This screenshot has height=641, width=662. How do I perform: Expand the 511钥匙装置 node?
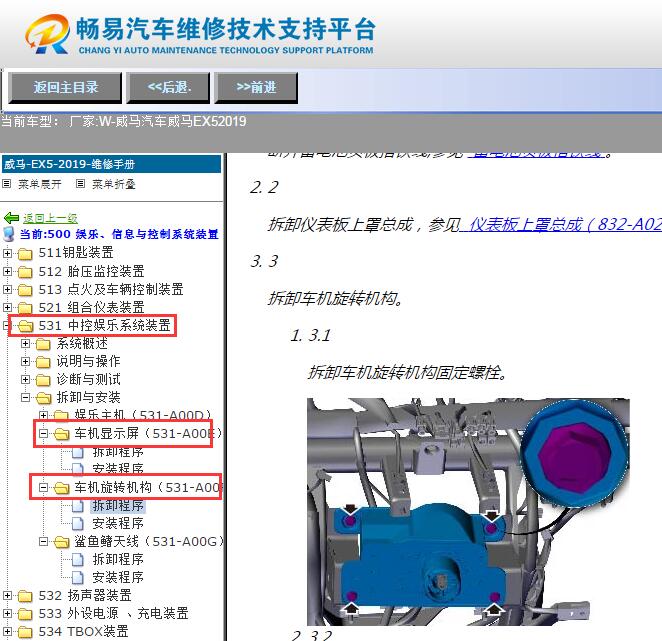point(7,253)
